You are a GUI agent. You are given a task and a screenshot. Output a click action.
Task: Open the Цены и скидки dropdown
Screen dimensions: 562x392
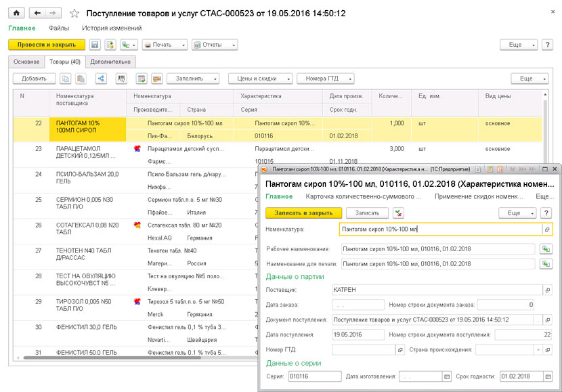pyautogui.click(x=261, y=79)
